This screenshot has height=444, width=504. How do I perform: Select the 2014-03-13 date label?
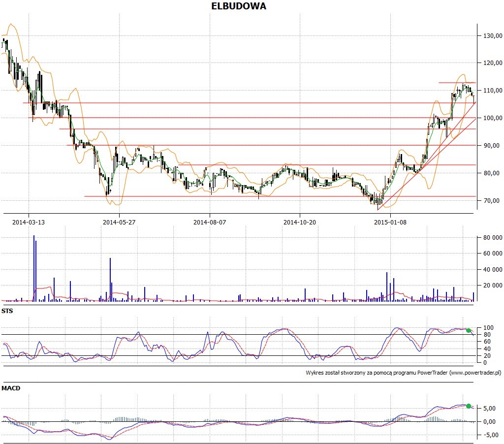pos(29,222)
